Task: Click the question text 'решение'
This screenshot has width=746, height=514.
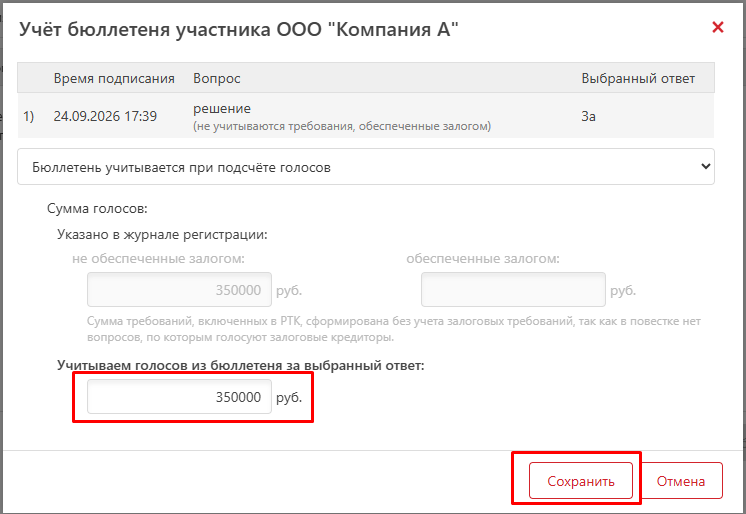Action: pyautogui.click(x=222, y=109)
